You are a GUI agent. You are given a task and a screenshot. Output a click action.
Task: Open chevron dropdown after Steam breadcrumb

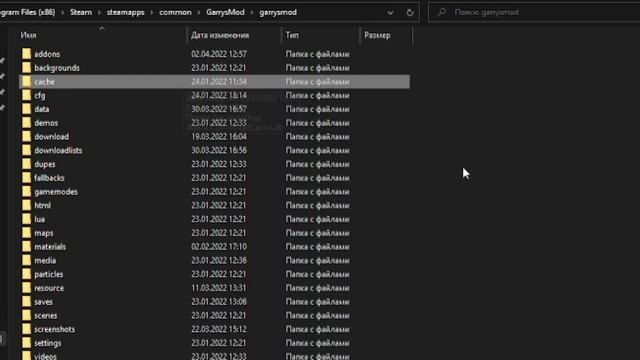[x=99, y=13]
